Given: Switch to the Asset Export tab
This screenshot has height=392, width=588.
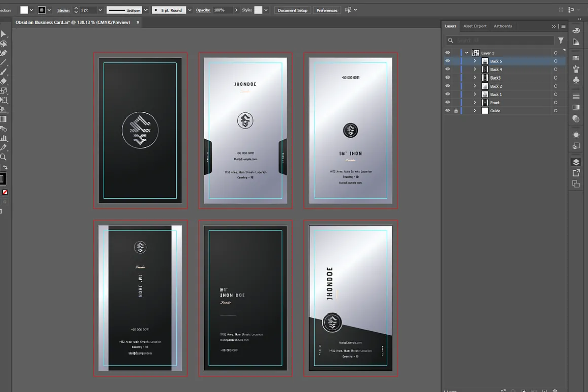Looking at the screenshot, I should click(x=475, y=26).
